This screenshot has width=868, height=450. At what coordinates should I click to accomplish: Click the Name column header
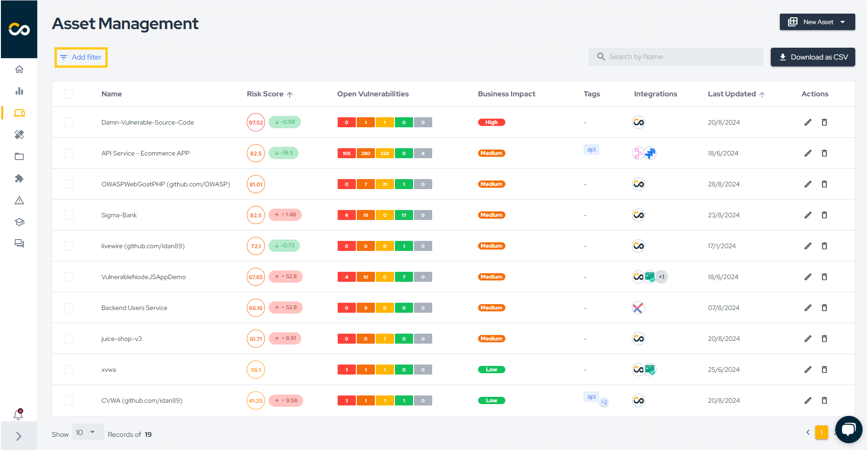pos(112,94)
